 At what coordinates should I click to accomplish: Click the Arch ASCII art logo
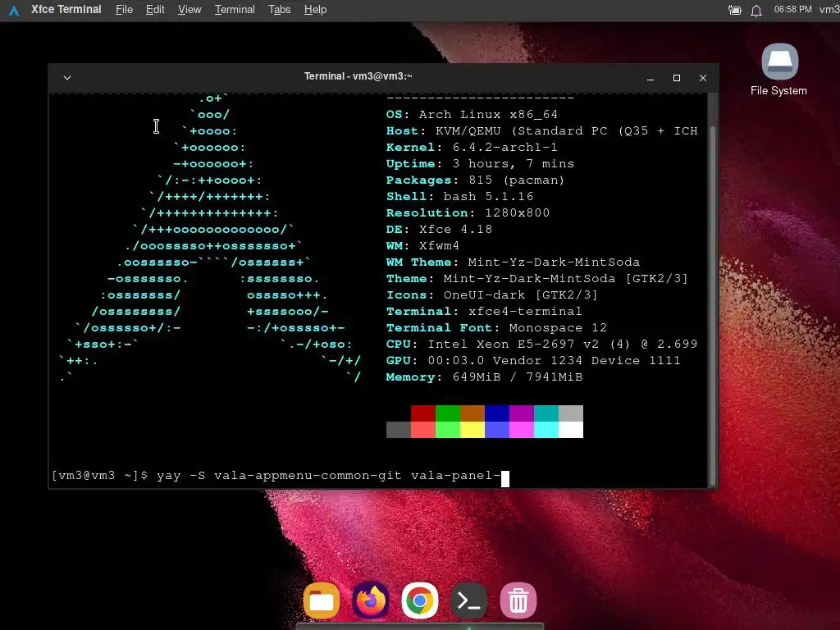(x=210, y=239)
